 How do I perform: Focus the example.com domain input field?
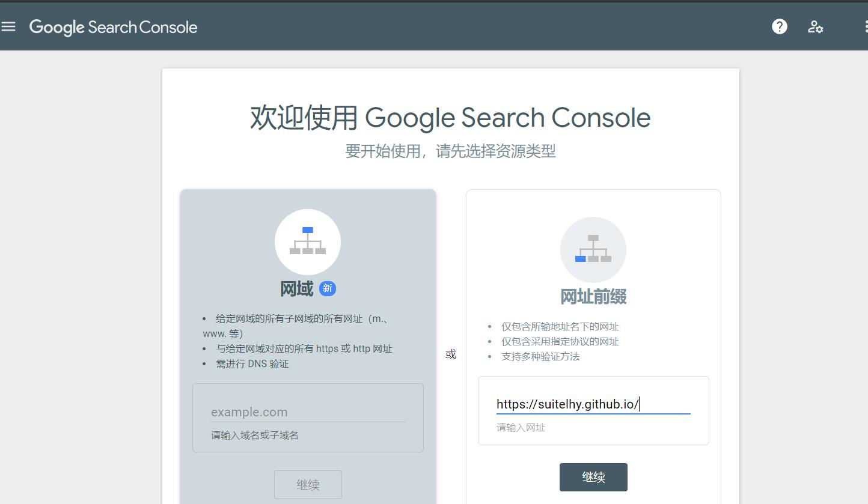click(x=308, y=412)
